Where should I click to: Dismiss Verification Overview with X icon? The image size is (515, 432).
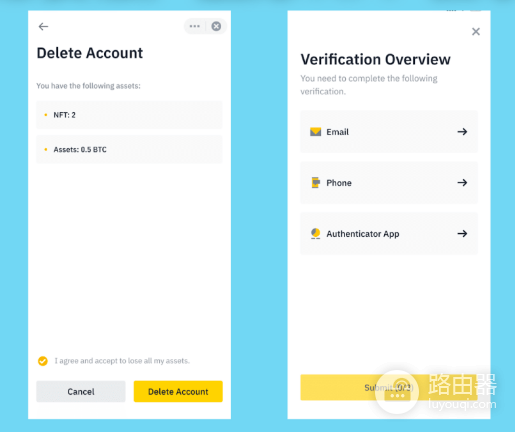[x=476, y=32]
